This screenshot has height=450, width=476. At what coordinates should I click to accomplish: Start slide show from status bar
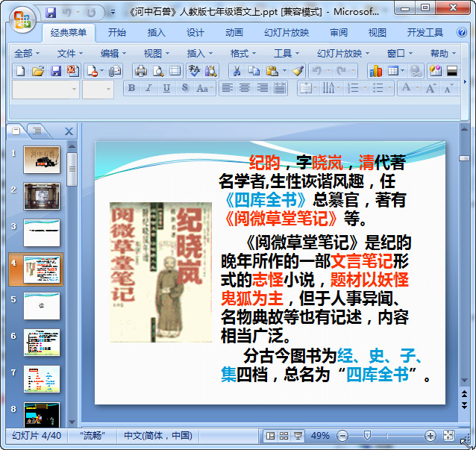(298, 436)
